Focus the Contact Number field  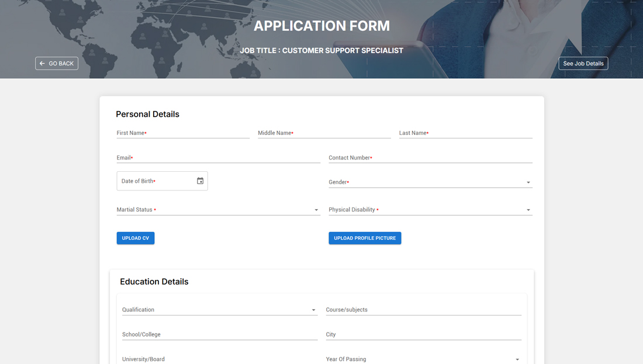coord(430,158)
